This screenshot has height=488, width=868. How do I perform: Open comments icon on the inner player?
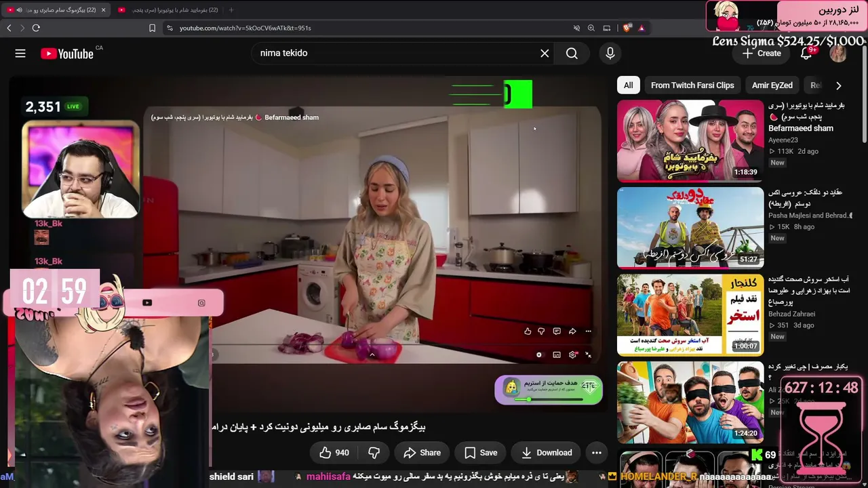(x=557, y=331)
